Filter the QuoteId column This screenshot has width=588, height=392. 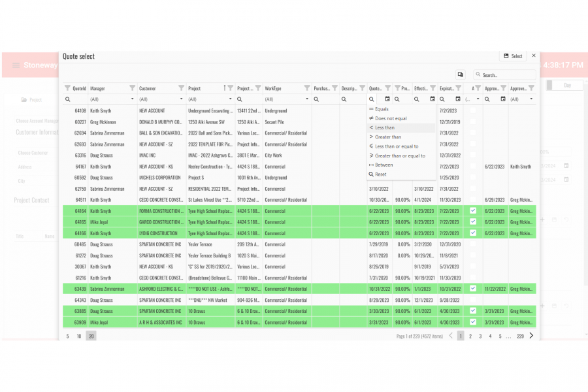pyautogui.click(x=67, y=88)
